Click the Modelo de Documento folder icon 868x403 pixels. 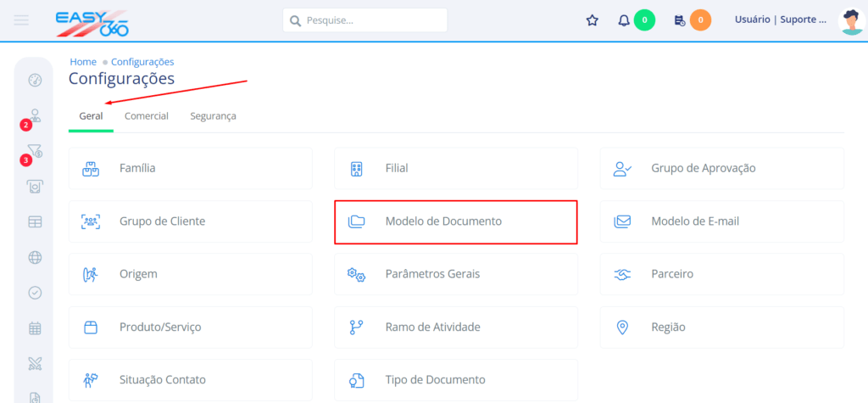tap(357, 222)
